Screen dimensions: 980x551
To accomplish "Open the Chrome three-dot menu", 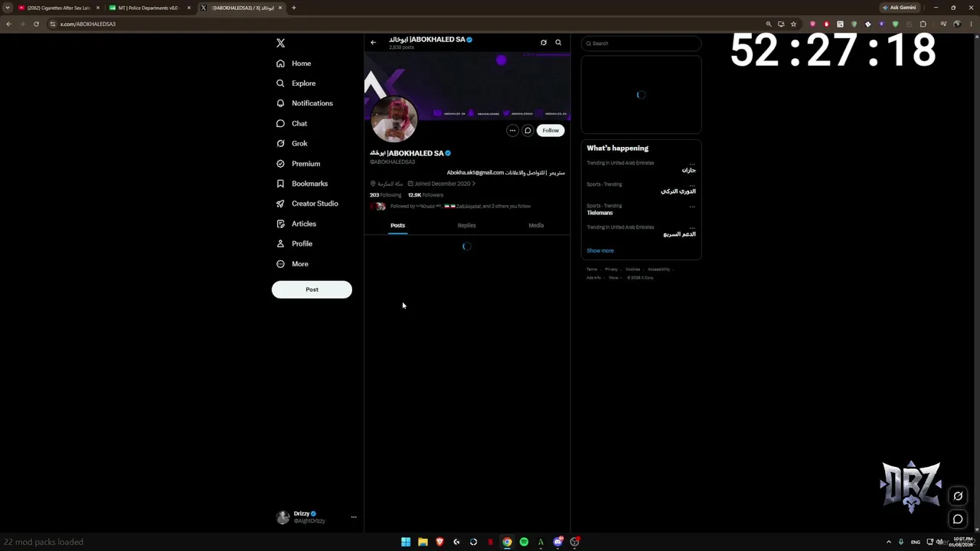I will coord(972,24).
